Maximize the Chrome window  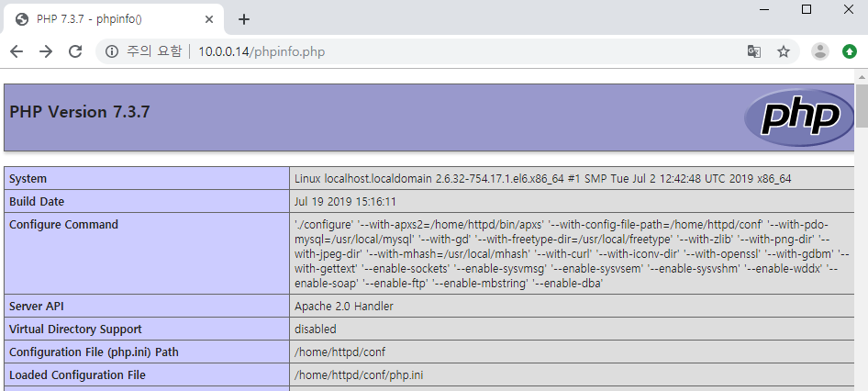[x=807, y=9]
